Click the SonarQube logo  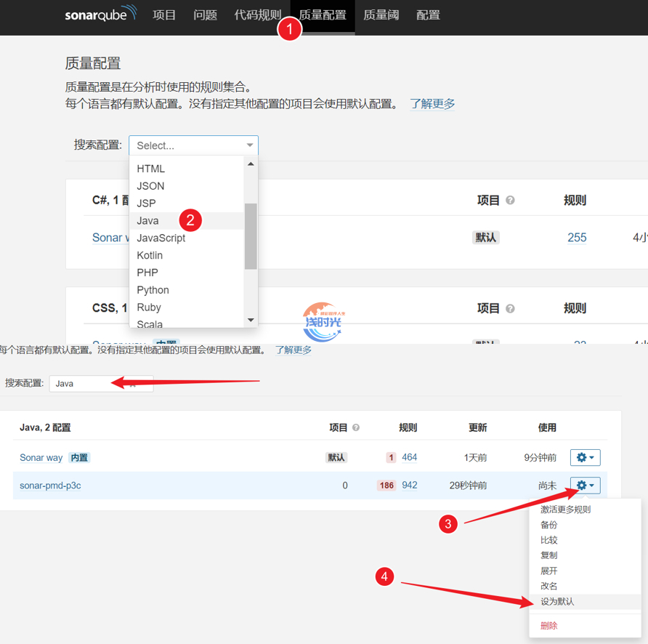coord(100,15)
